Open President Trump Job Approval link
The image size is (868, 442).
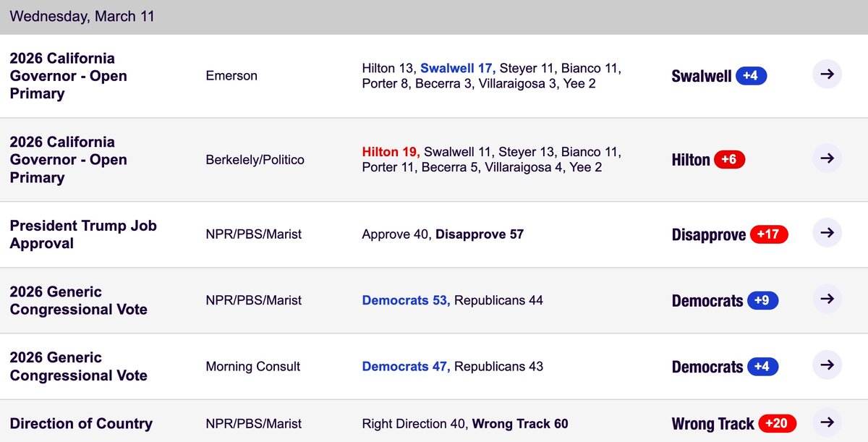point(83,234)
